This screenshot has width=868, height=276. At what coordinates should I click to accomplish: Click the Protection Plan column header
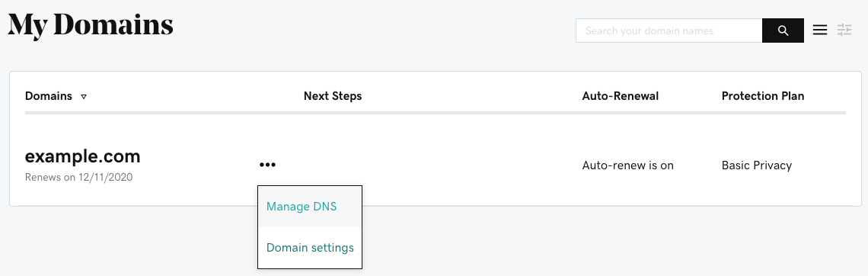763,96
